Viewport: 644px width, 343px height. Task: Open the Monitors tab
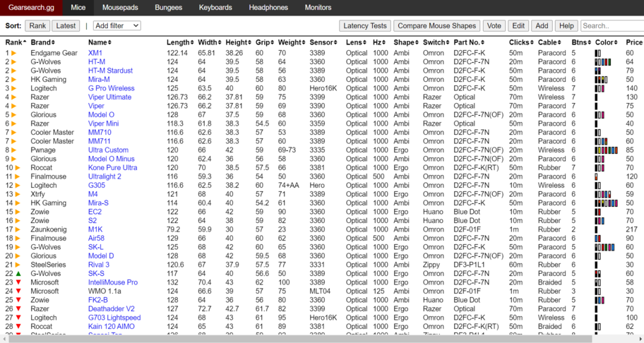tap(318, 7)
